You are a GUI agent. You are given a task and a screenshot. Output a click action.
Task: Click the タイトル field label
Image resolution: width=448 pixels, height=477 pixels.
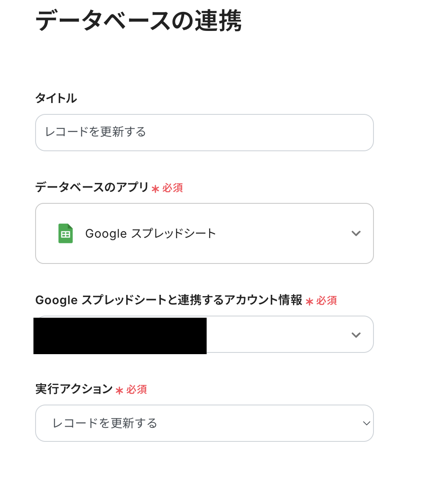pyautogui.click(x=56, y=98)
